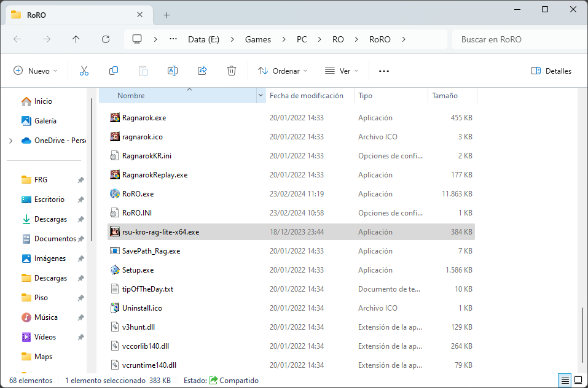The height and width of the screenshot is (388, 588).
Task: Refresh the current folder view
Action: [105, 39]
